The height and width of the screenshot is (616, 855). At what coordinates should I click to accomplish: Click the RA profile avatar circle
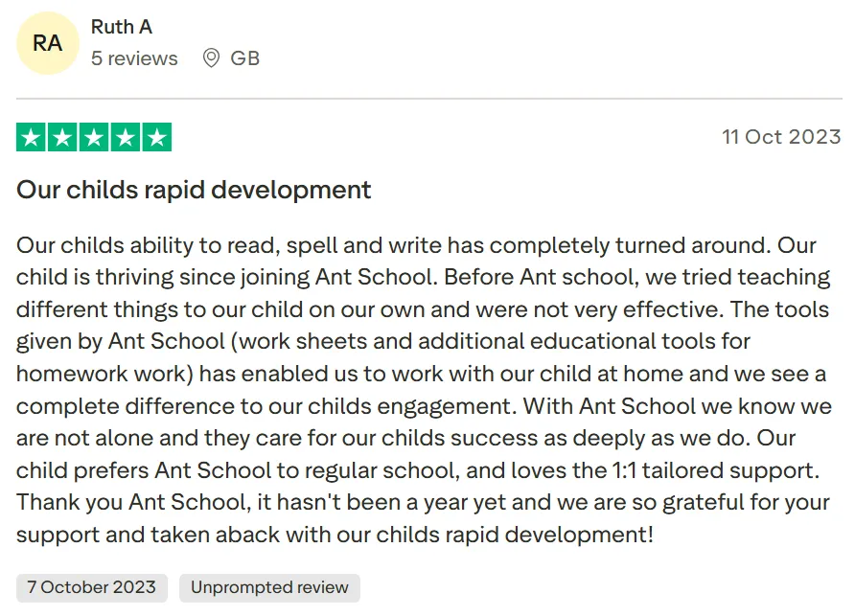(x=48, y=43)
